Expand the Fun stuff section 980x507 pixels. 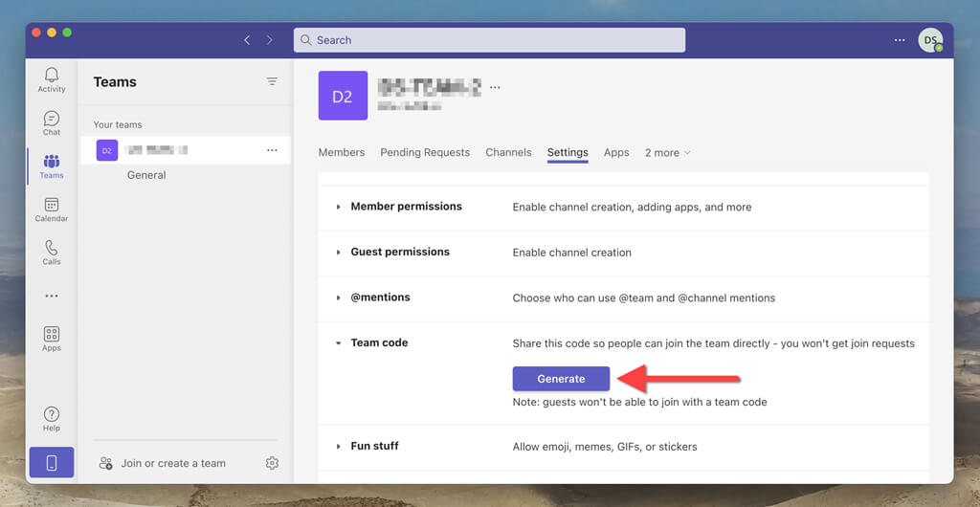[338, 447]
